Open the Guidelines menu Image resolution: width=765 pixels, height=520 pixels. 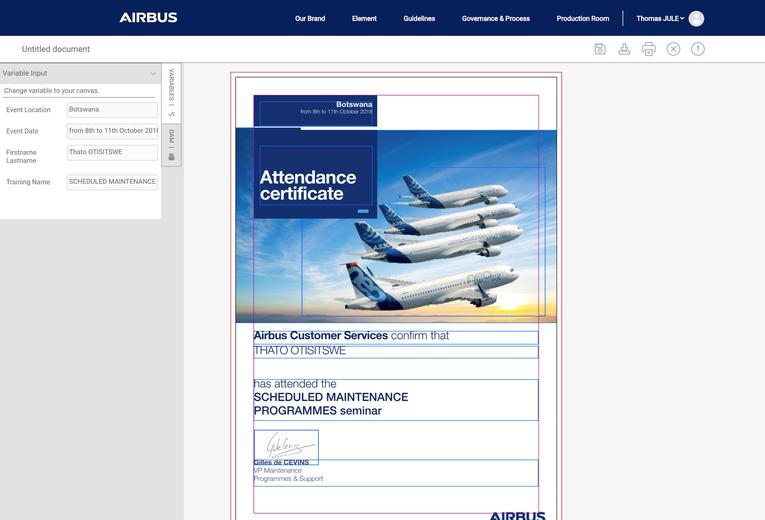[419, 19]
